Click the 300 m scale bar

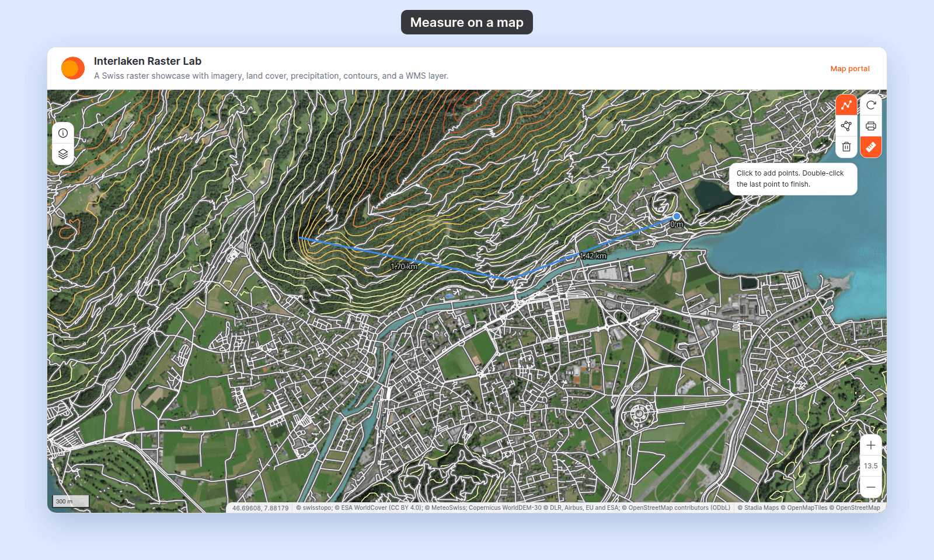71,501
